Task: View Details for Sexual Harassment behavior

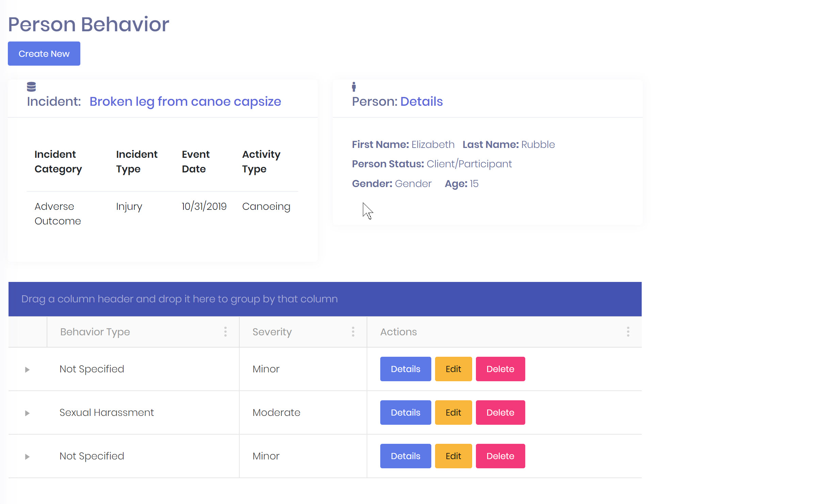Action: click(x=405, y=413)
